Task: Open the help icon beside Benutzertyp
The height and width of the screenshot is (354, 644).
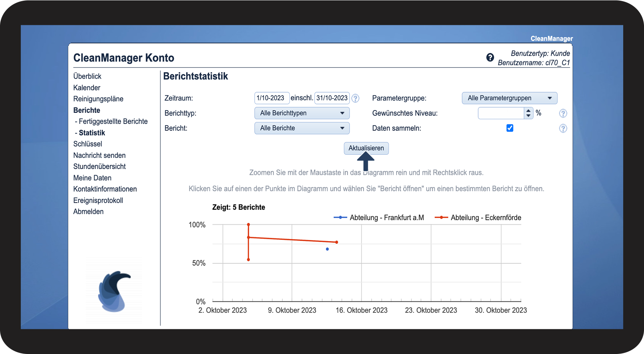Action: (x=490, y=57)
